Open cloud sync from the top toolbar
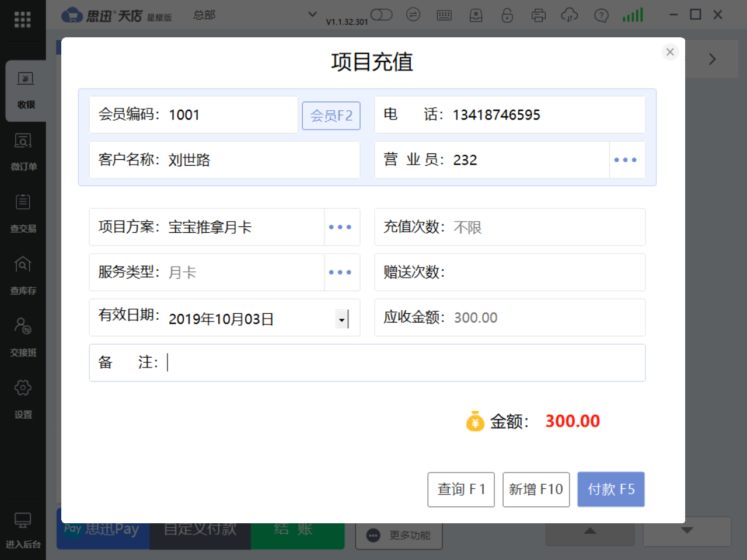Viewport: 747px width, 560px height. [570, 15]
